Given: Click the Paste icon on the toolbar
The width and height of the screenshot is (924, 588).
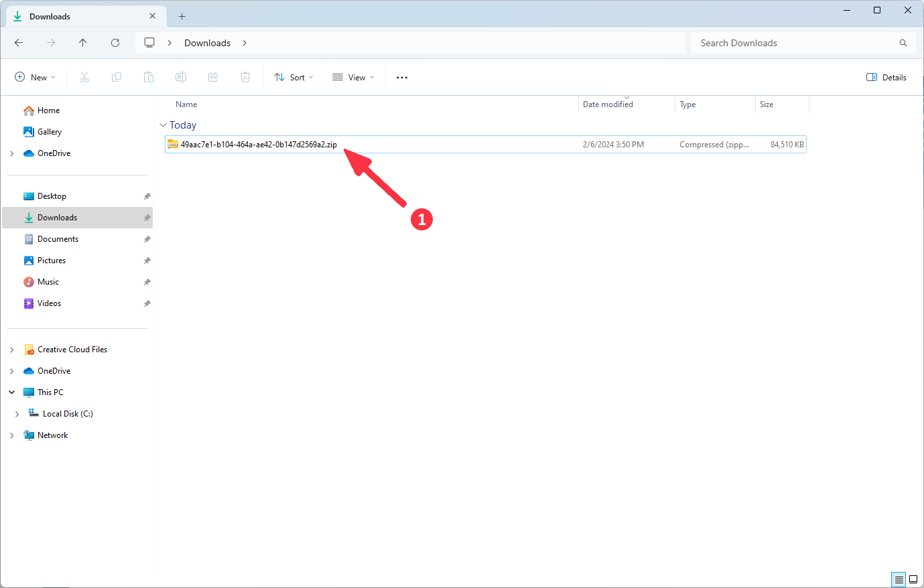Looking at the screenshot, I should [x=148, y=77].
